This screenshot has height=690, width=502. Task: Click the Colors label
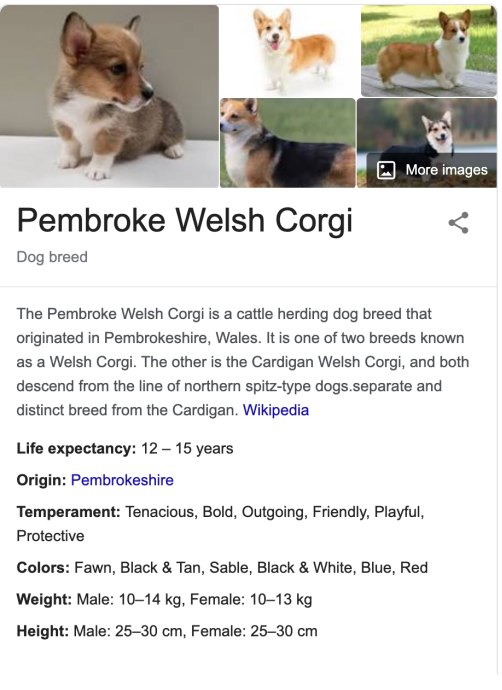click(x=43, y=568)
